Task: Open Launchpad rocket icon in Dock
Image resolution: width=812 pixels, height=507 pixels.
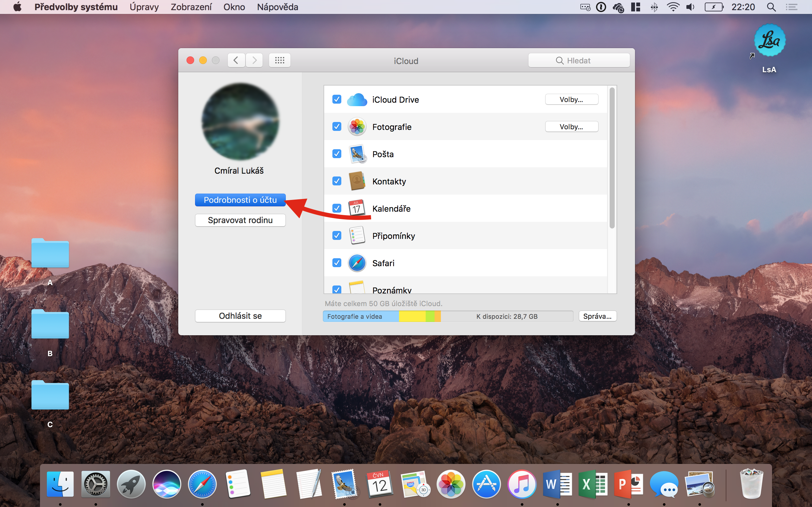Action: point(131,484)
